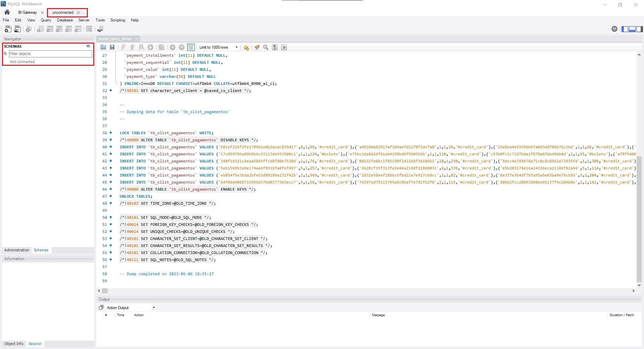Image resolution: width=644 pixels, height=349 pixels.
Task: Click the create new table icon
Action: [x=50, y=29]
